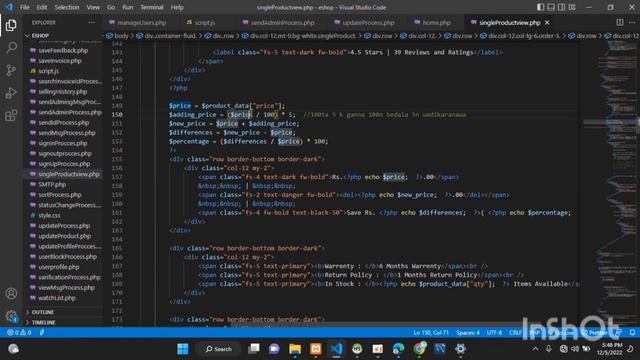Screen dimensions: 640x360
Task: Open the Help menu
Action: pos(177,7)
